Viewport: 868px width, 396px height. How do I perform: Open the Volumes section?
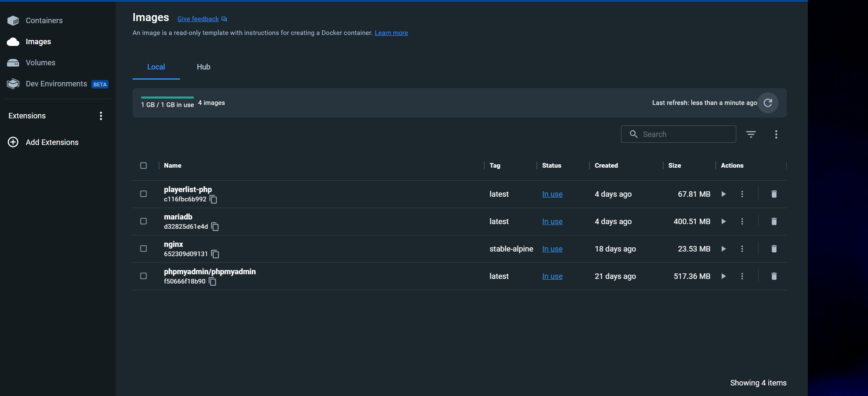point(41,62)
